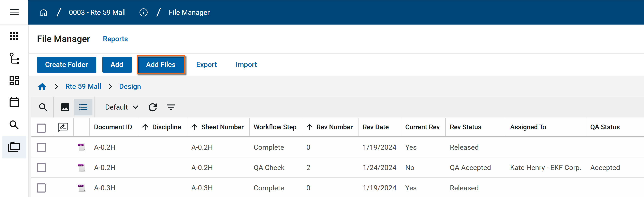Switch to thumbnail image view
Viewport: 644px width, 197px height.
[65, 107]
